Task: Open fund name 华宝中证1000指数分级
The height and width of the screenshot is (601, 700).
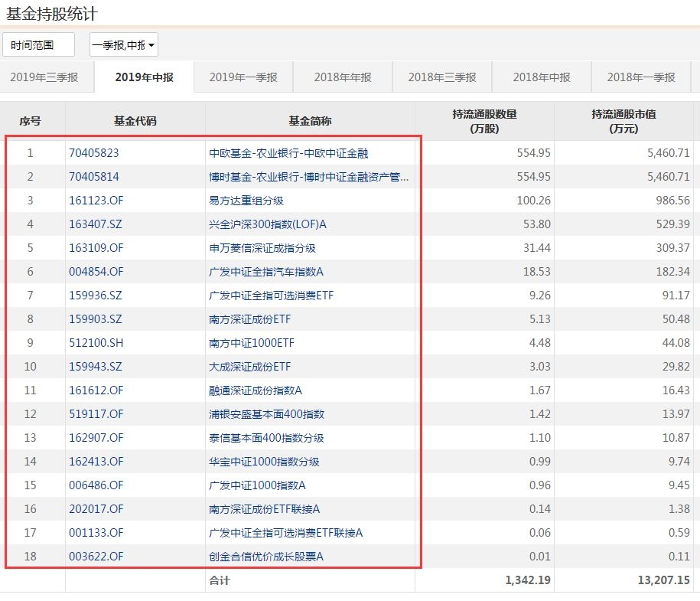Action: pos(265,462)
